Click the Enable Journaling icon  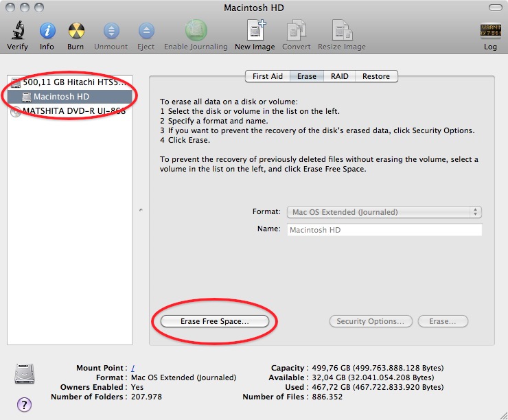[x=196, y=31]
